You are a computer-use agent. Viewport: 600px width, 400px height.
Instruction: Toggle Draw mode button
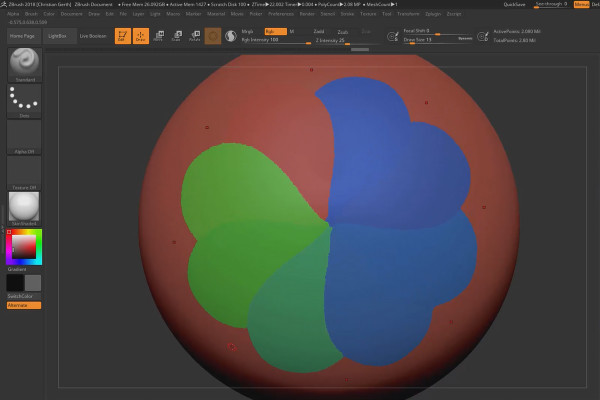coord(141,36)
